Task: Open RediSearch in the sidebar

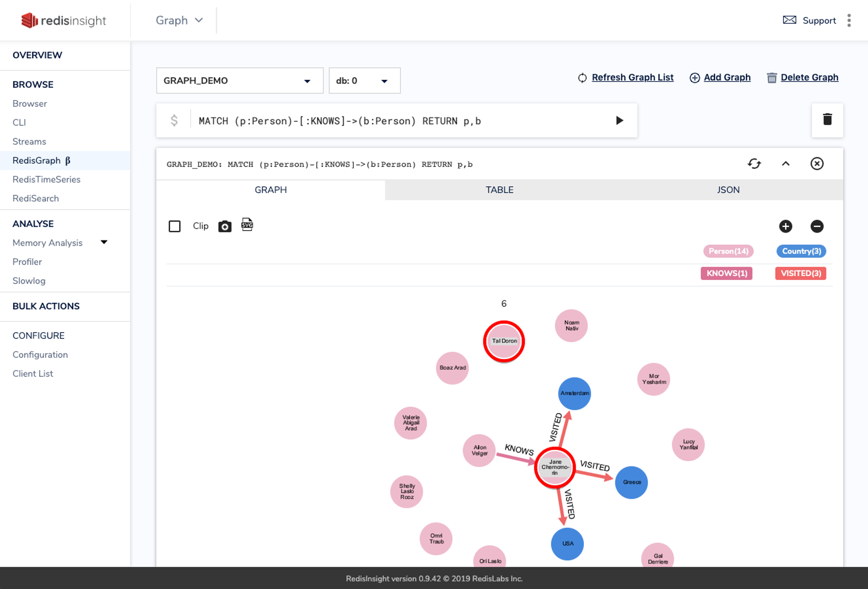Action: pyautogui.click(x=35, y=198)
